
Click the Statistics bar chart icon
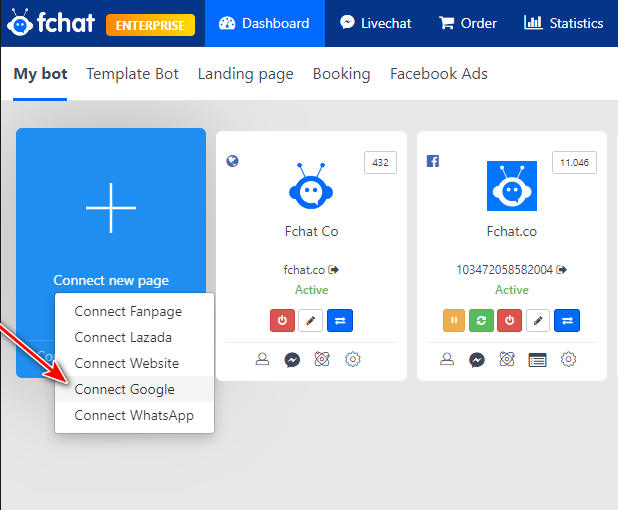533,22
